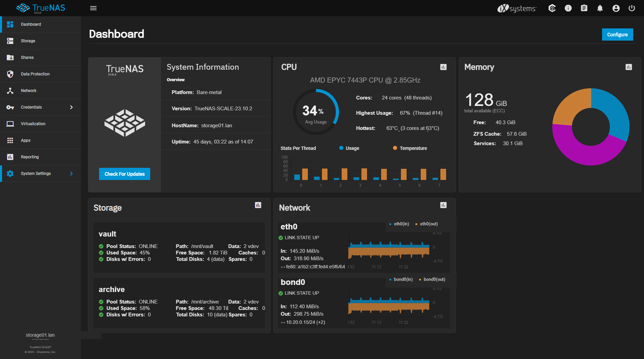Open alerts with the bell icon
Viewport: 644px width, 359px height.
coord(600,8)
